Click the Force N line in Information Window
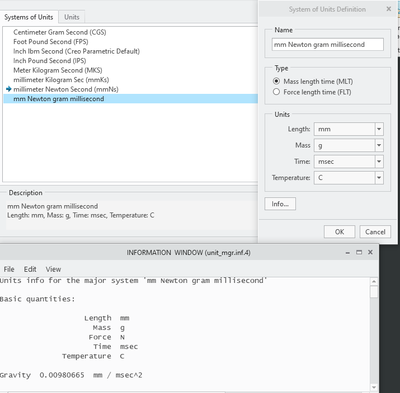400x393 pixels. (107, 337)
